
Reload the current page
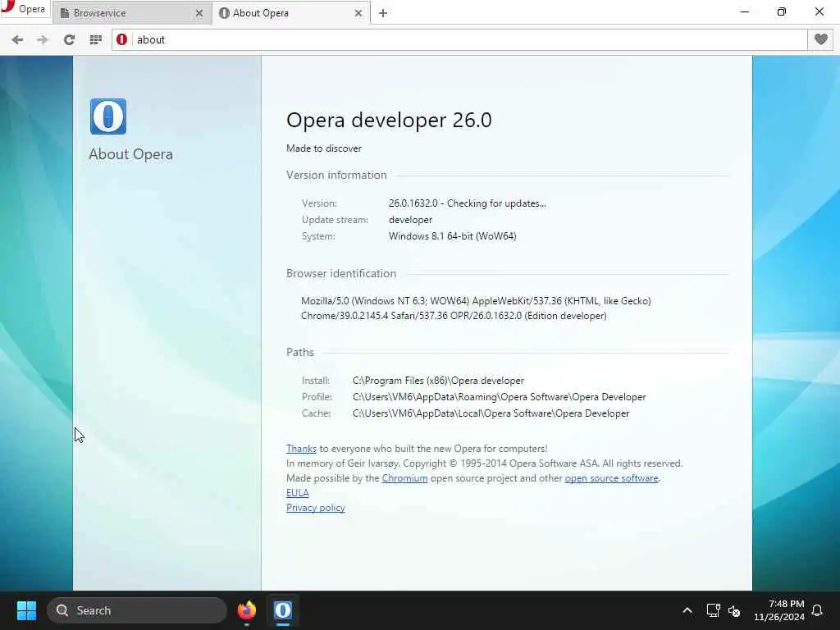[69, 39]
